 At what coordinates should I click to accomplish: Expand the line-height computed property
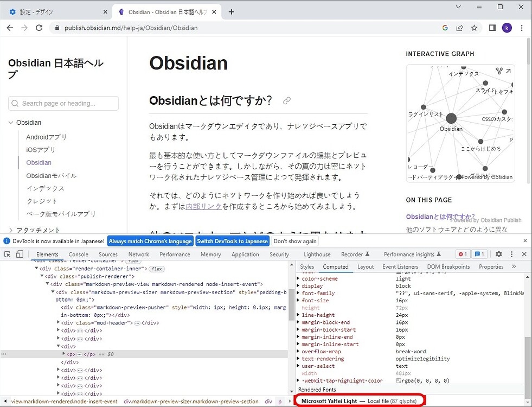298,315
